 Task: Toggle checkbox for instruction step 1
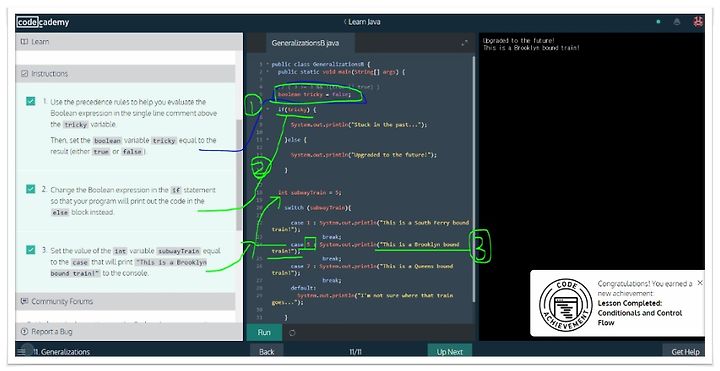point(31,101)
